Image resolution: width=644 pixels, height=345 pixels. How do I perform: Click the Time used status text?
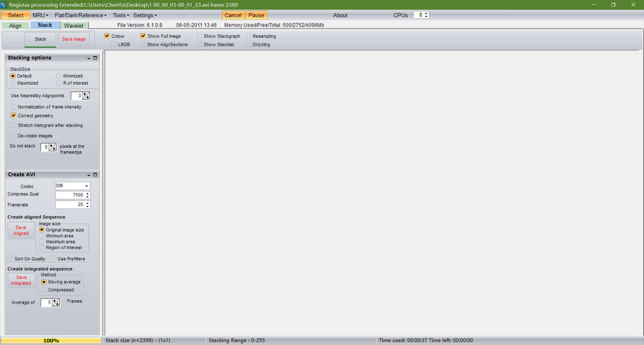(x=426, y=340)
